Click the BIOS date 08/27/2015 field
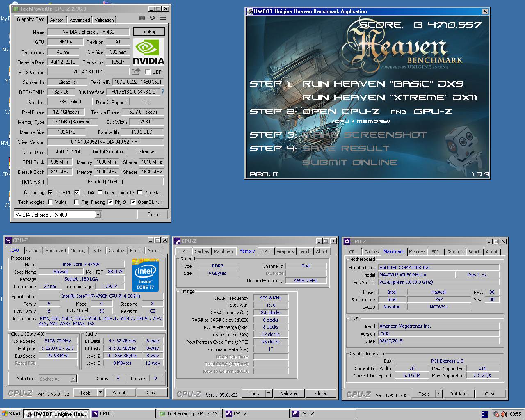Image resolution: width=525 pixels, height=420 pixels. [x=438, y=341]
